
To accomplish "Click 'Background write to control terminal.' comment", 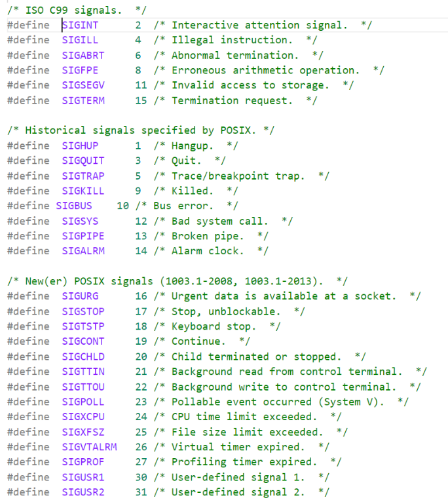I will pyautogui.click(x=287, y=387).
